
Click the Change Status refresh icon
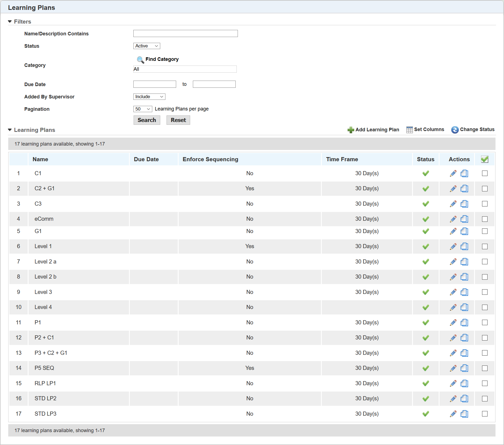455,130
